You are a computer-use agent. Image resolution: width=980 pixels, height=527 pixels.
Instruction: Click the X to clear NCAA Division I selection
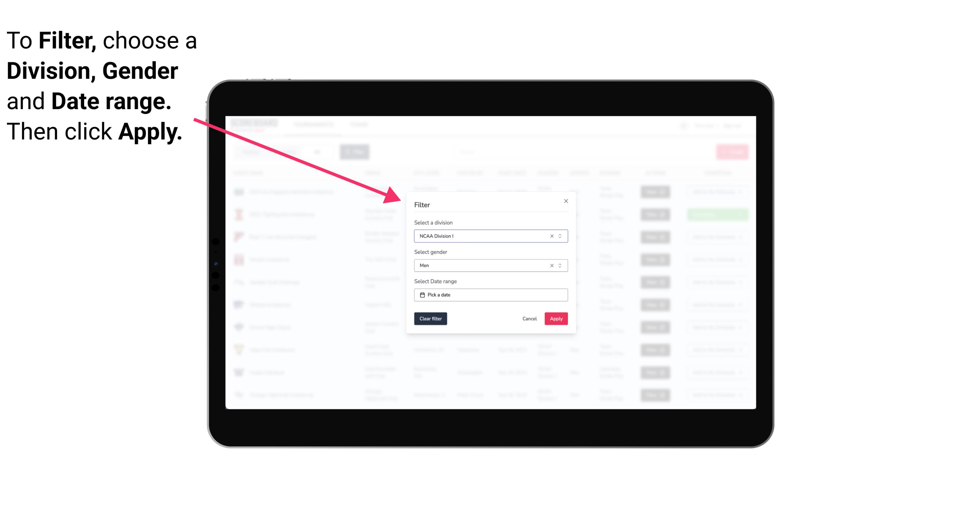tap(551, 236)
